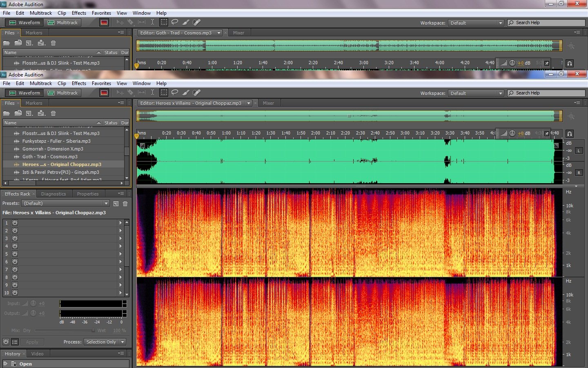This screenshot has height=368, width=588.
Task: Save effects rack preset icon
Action: point(116,203)
